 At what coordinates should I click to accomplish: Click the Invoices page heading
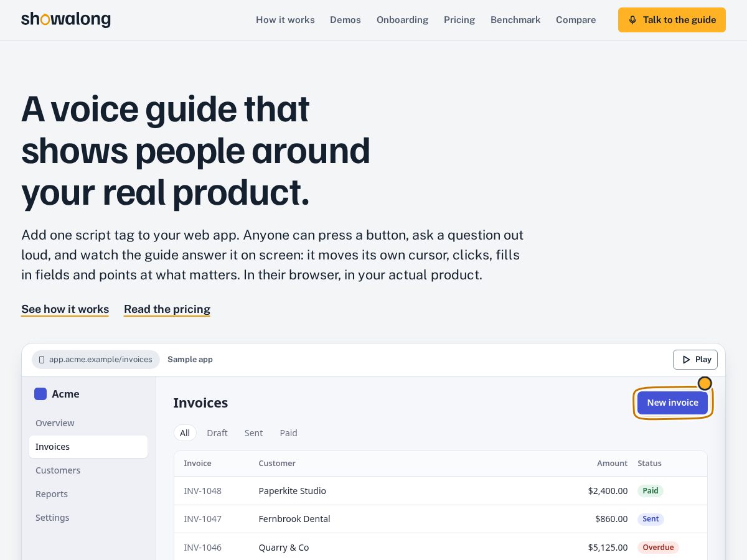(200, 403)
